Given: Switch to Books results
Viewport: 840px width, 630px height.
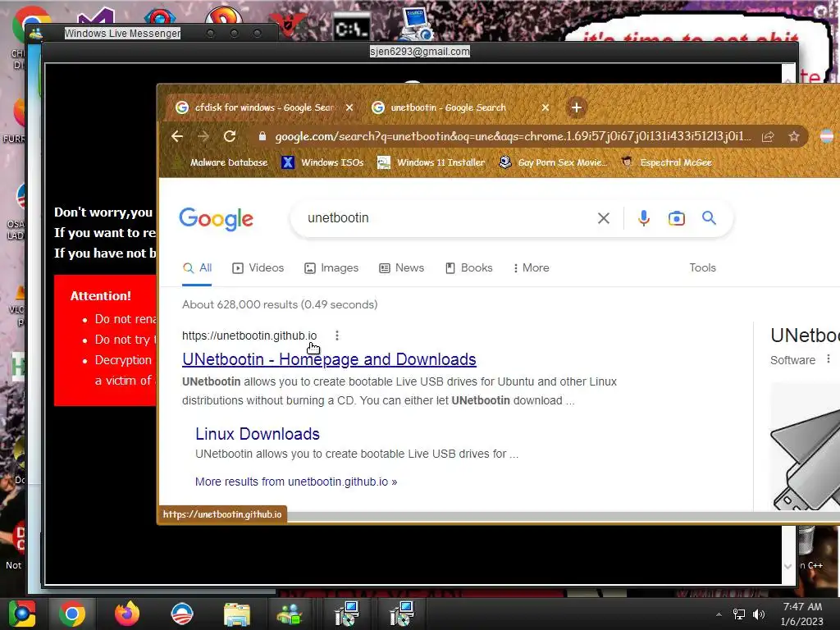Looking at the screenshot, I should (468, 268).
